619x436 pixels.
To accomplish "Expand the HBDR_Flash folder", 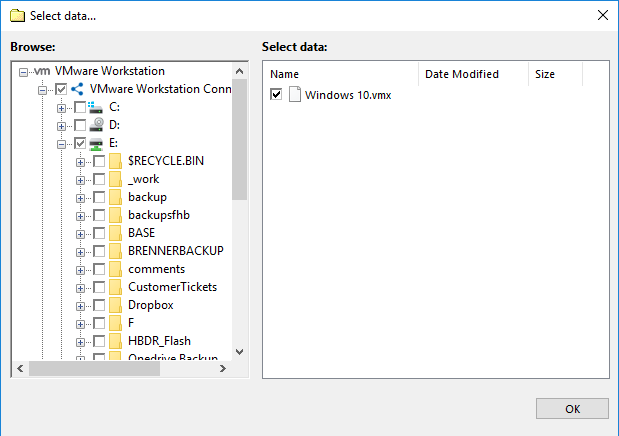I will [80, 342].
